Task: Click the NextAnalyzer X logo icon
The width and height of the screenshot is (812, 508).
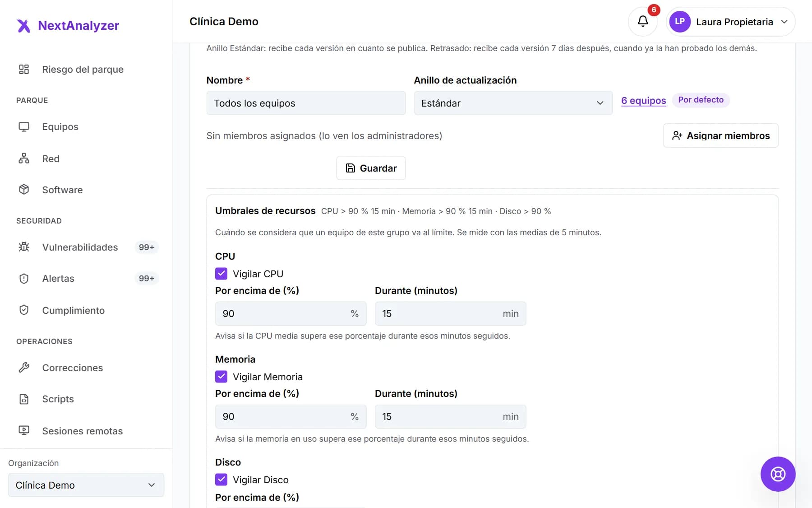Action: pyautogui.click(x=23, y=26)
